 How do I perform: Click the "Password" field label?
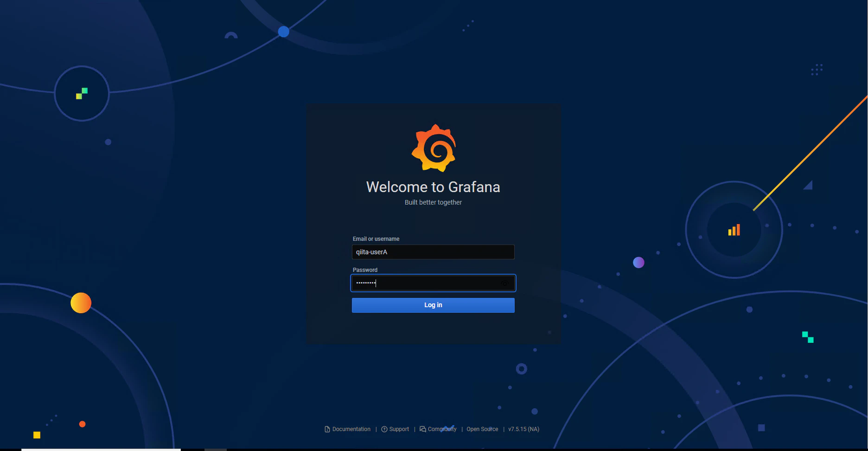point(365,270)
